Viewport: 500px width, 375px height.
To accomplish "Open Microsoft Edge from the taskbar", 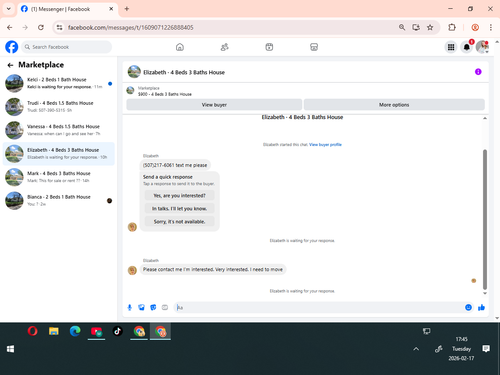I will point(75,331).
